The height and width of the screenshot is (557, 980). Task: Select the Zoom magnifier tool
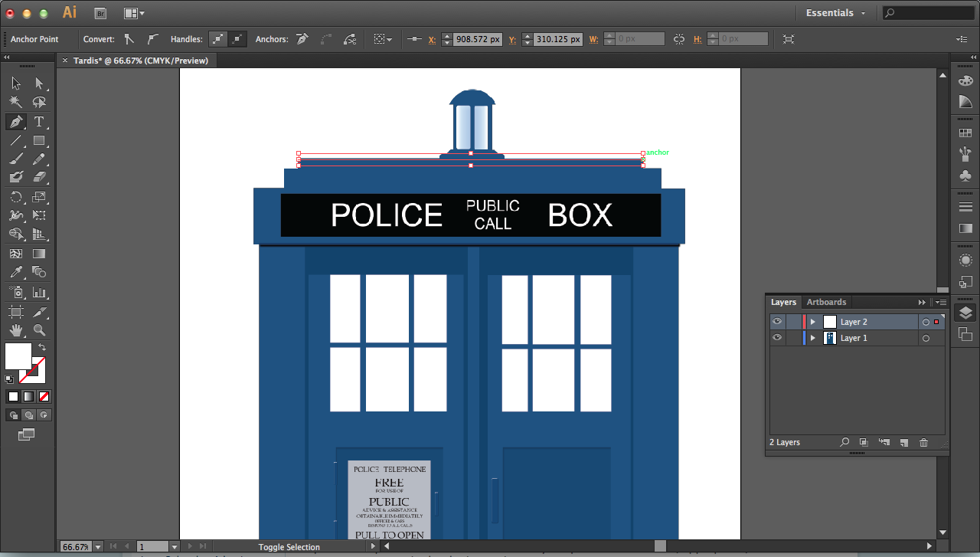[39, 330]
